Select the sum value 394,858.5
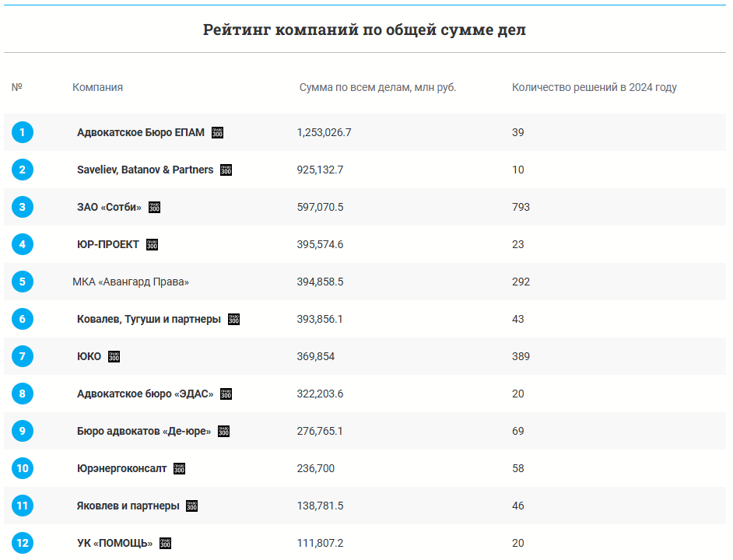Image resolution: width=733 pixels, height=560 pixels. [321, 282]
